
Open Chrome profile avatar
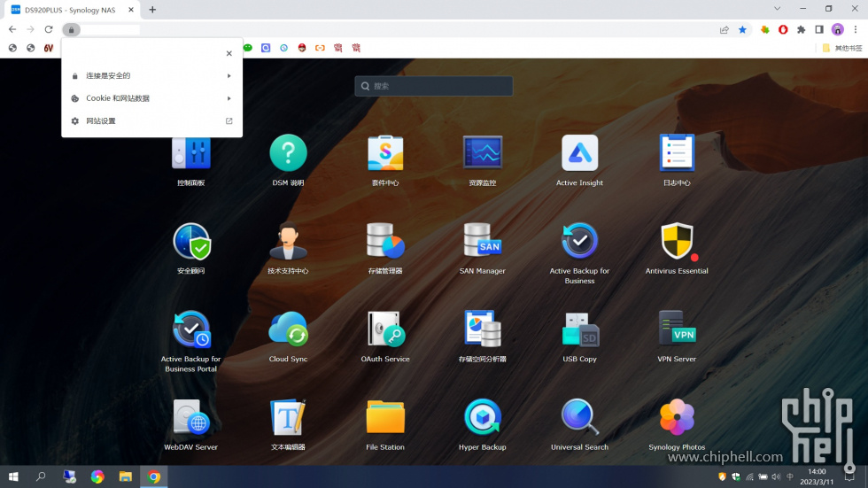838,30
